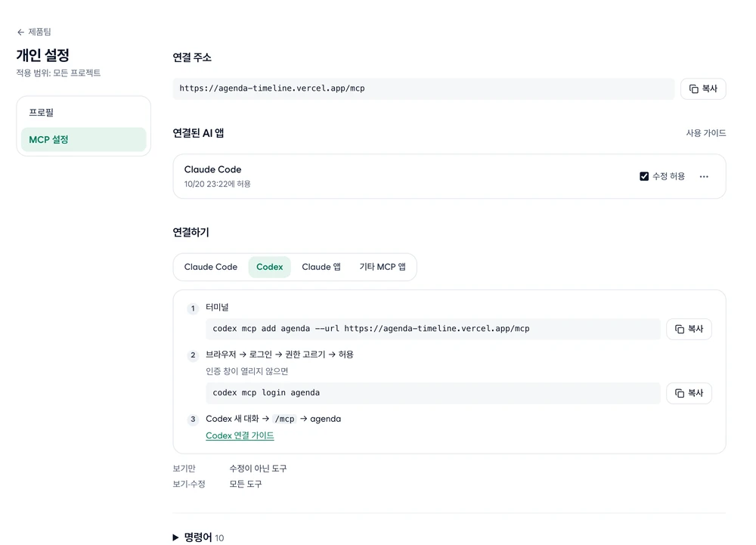Expand the 명령어 section
The image size is (756, 545).
(x=198, y=537)
